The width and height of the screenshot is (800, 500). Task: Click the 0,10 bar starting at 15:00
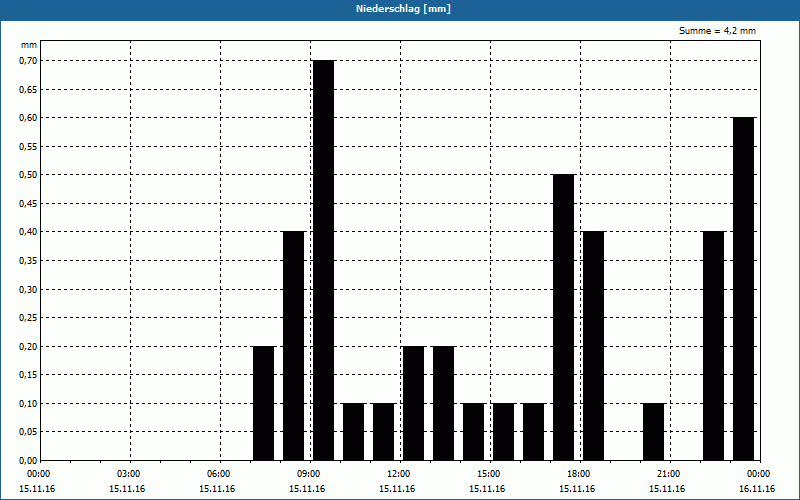[504, 432]
